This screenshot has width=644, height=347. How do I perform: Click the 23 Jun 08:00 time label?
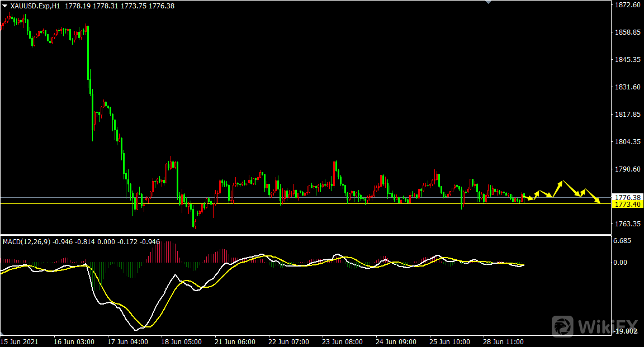(342, 341)
